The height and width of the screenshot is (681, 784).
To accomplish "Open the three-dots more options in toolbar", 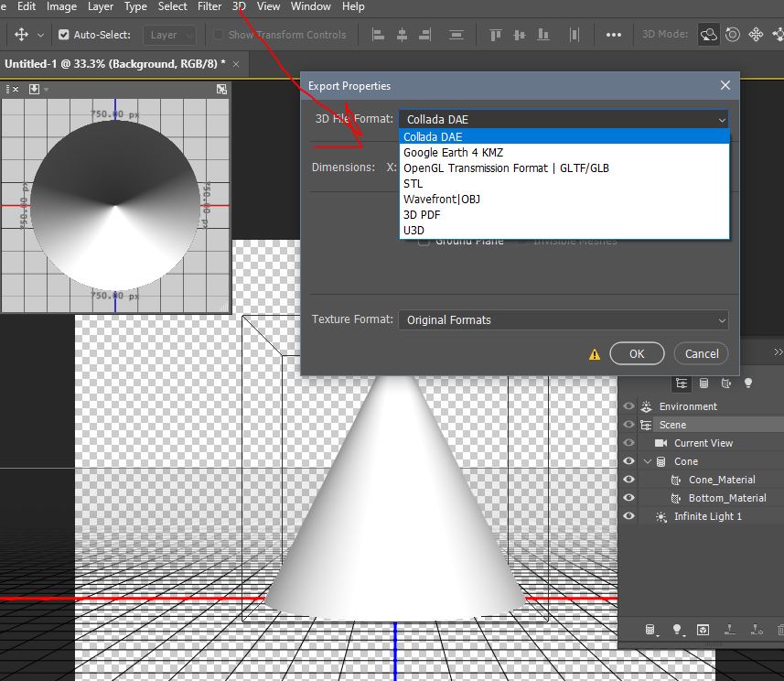I will coord(614,35).
